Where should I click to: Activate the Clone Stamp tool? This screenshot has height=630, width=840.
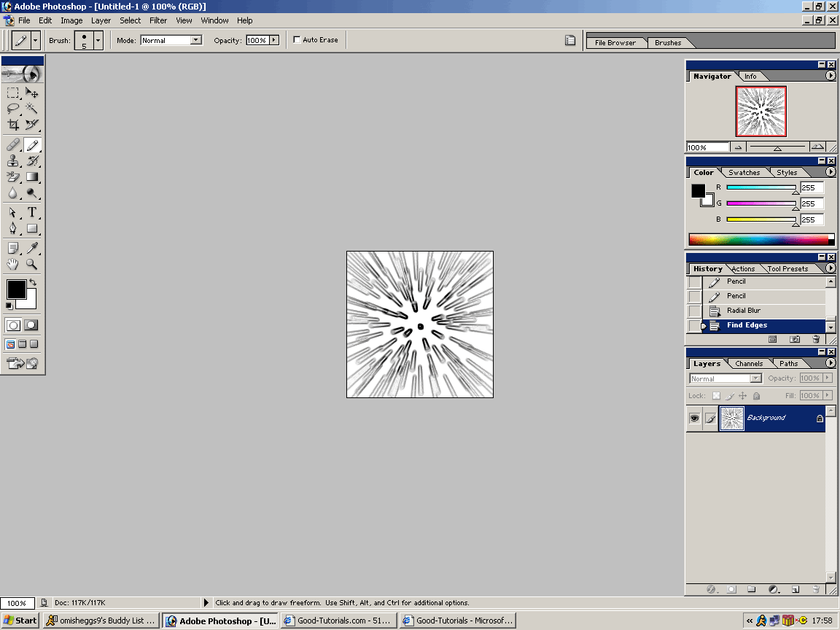[x=13, y=160]
